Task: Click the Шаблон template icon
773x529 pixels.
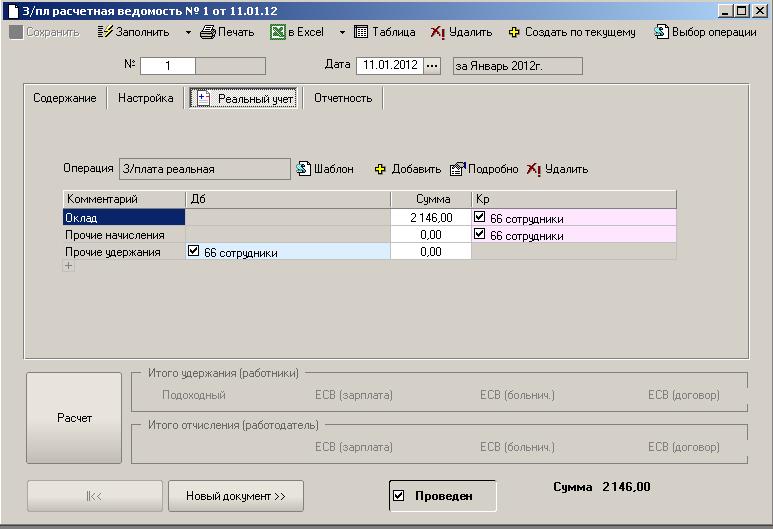Action: tap(304, 169)
